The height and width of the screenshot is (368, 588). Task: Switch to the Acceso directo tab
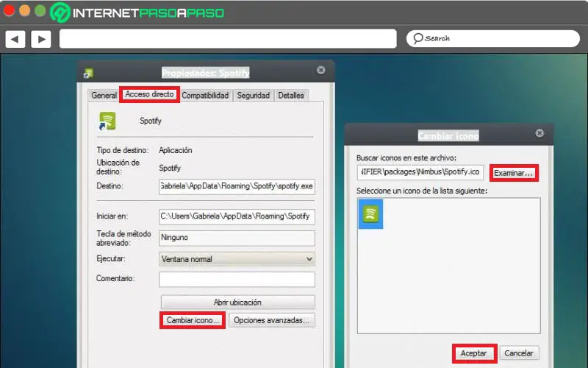click(149, 94)
